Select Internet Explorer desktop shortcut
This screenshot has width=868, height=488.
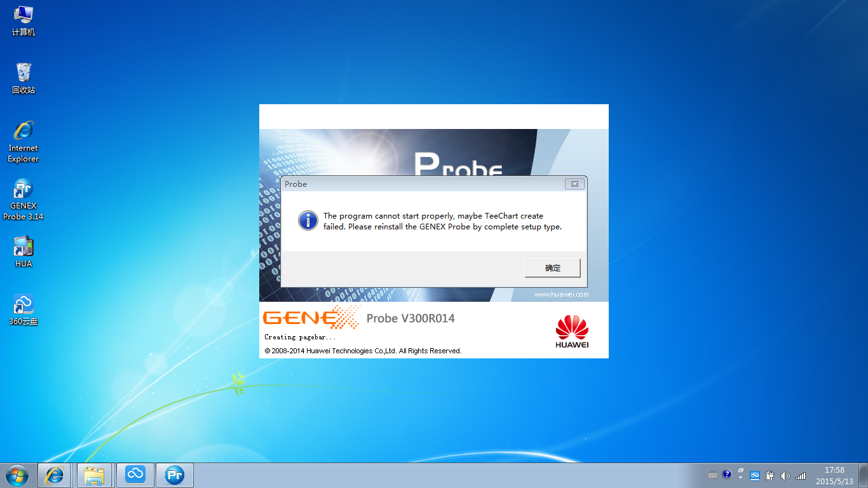[24, 141]
